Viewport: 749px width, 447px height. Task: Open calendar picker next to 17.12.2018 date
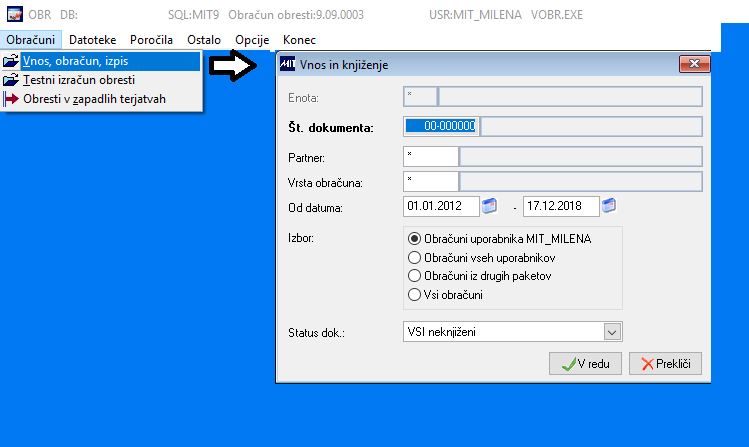pyautogui.click(x=609, y=206)
